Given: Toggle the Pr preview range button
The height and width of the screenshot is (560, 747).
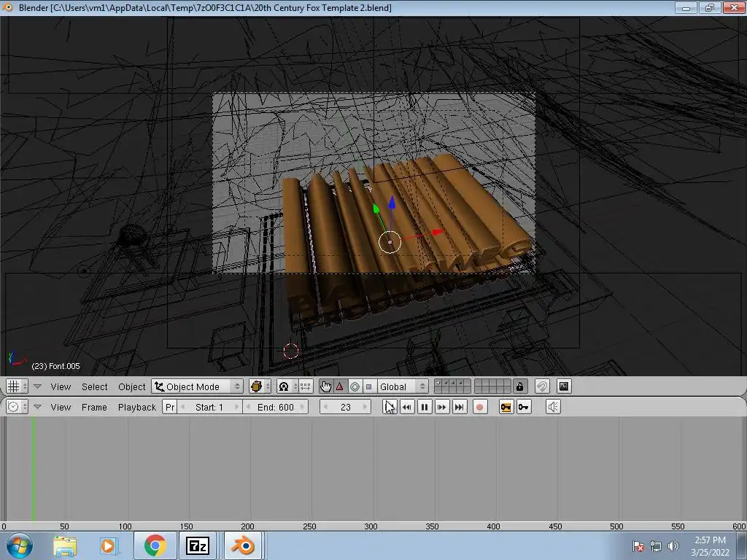Looking at the screenshot, I should (x=169, y=407).
